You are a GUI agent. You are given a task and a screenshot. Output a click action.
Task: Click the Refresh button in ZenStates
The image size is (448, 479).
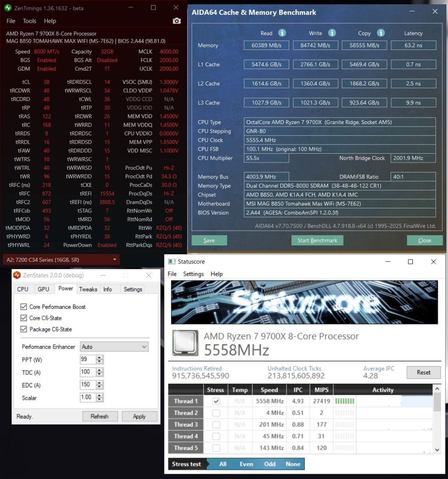99,416
